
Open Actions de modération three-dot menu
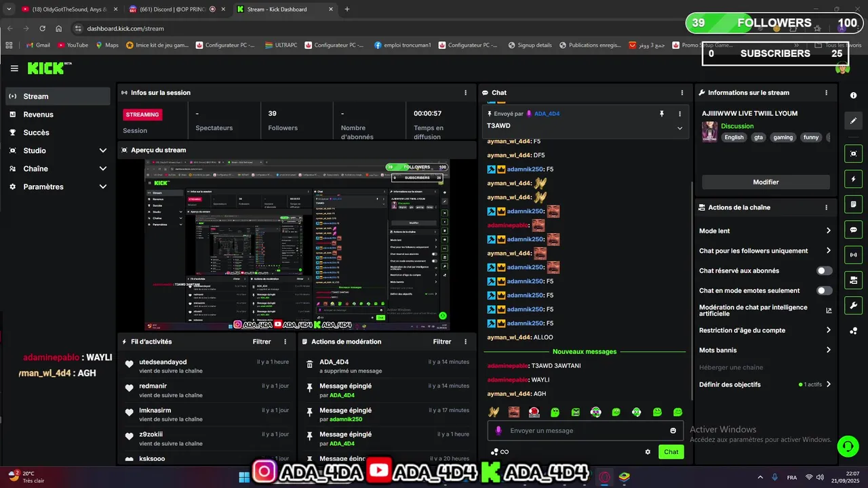(465, 342)
